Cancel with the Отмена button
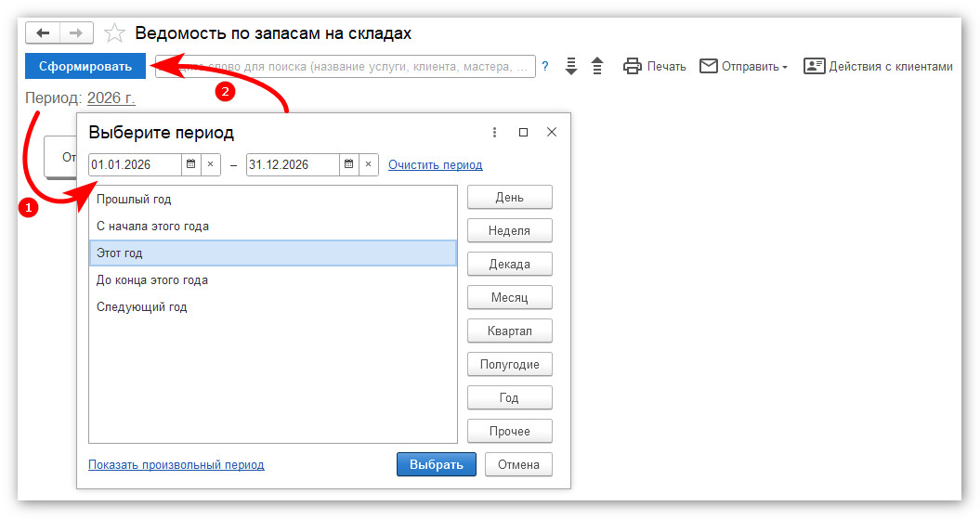Viewport: 980px width, 519px height. click(x=518, y=464)
